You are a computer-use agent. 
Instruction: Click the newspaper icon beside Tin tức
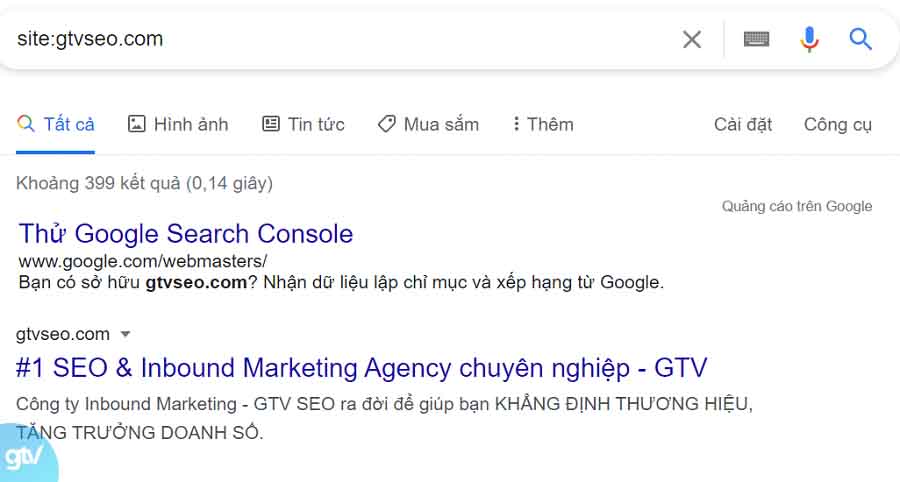point(271,124)
